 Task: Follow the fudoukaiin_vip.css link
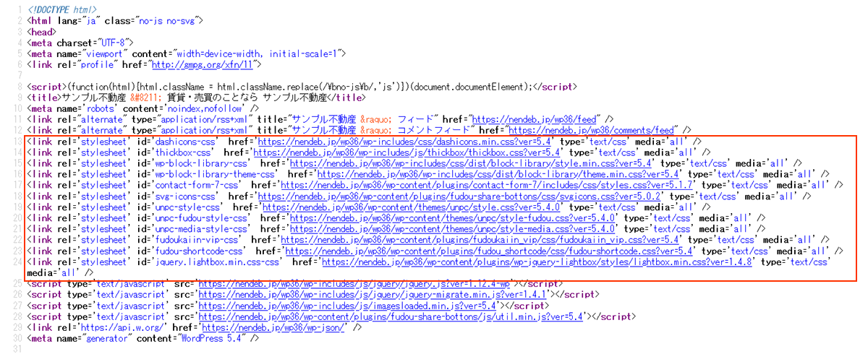(x=478, y=239)
